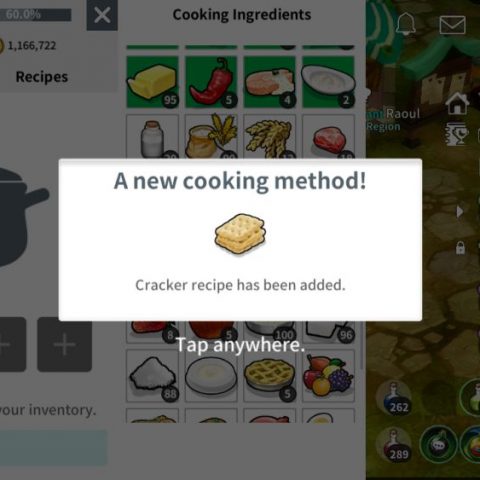The width and height of the screenshot is (480, 480).
Task: Dismiss the Cracker recipe popup
Action: pos(240,345)
